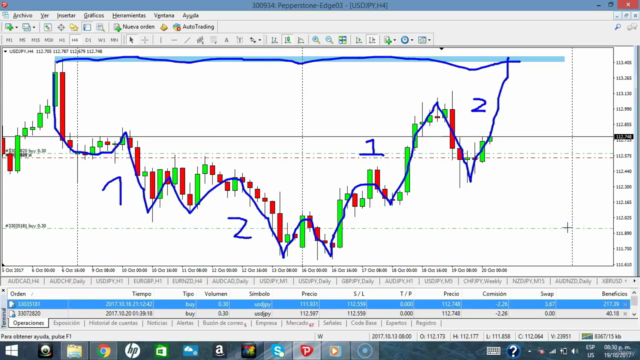Switch chart to candlestick mode
This screenshot has height=360, width=640.
(288, 40)
